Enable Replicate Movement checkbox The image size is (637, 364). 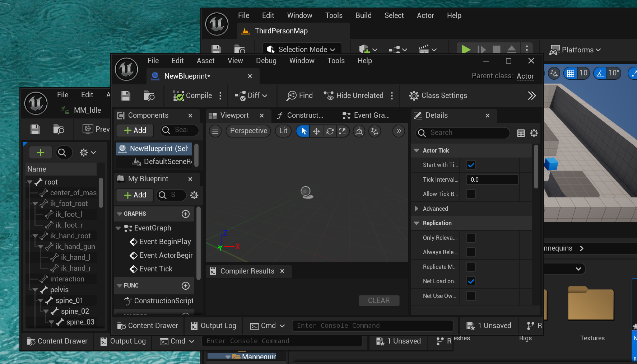(471, 267)
